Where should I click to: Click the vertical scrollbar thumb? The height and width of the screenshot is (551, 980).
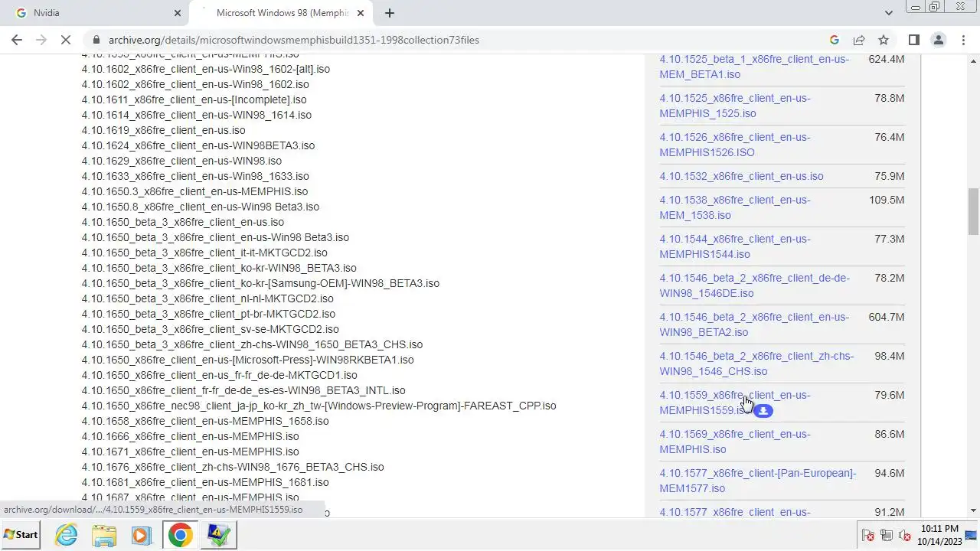click(x=973, y=212)
